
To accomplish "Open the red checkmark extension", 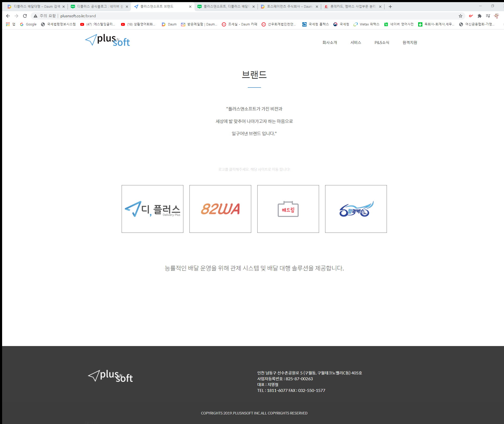I will pos(471,16).
